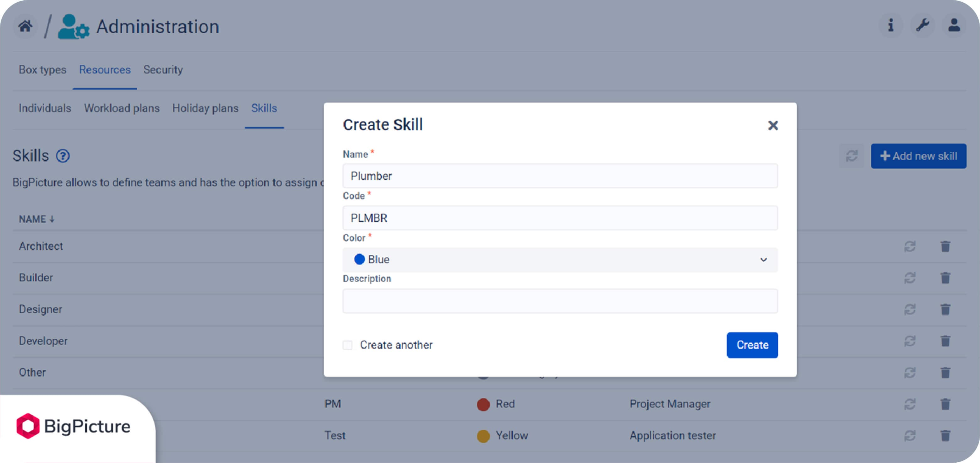Sync the Builder skill row
The width and height of the screenshot is (980, 463).
(910, 278)
